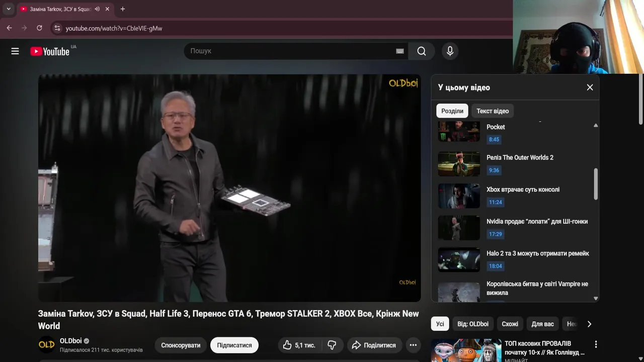Close the YouTube browser tab
This screenshot has width=644, height=362.
pyautogui.click(x=107, y=9)
